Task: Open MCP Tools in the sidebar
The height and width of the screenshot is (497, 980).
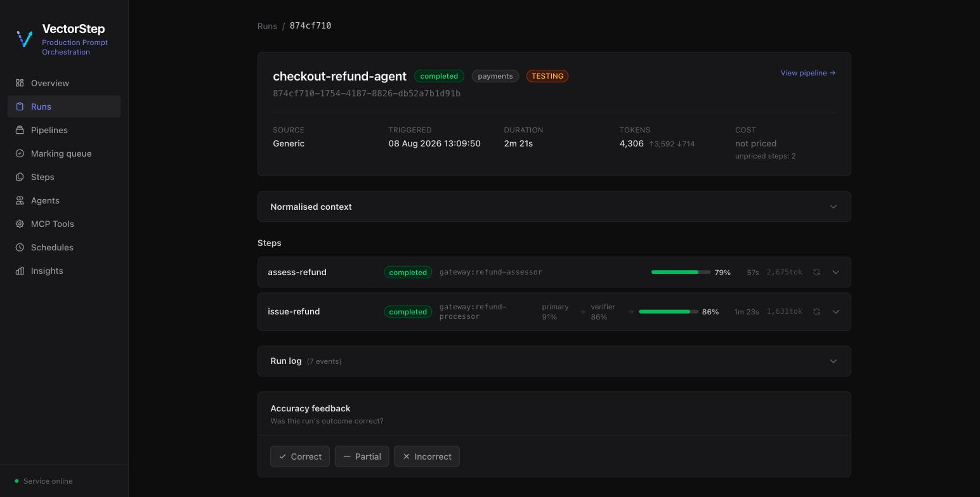Action: click(x=64, y=224)
